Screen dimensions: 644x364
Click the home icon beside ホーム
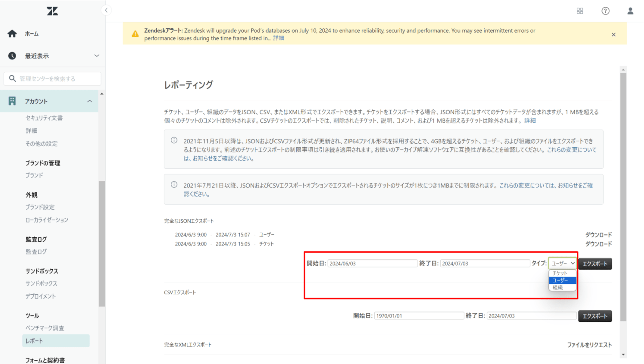tap(12, 34)
